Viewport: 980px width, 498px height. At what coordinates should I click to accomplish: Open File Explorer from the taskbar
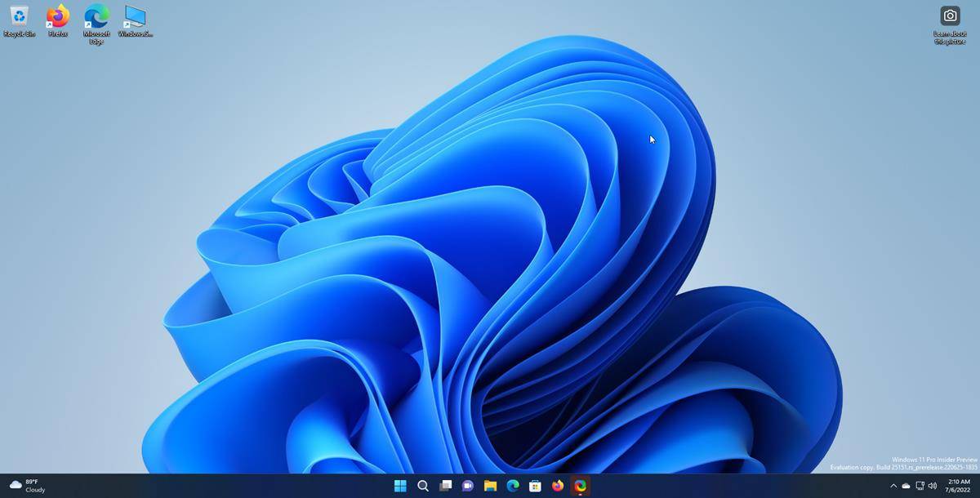pyautogui.click(x=490, y=485)
